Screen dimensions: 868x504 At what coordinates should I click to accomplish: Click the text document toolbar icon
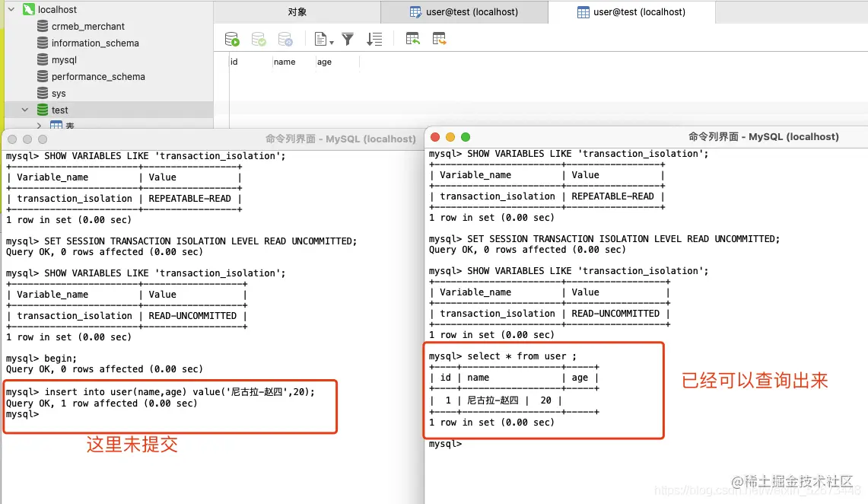(x=320, y=39)
